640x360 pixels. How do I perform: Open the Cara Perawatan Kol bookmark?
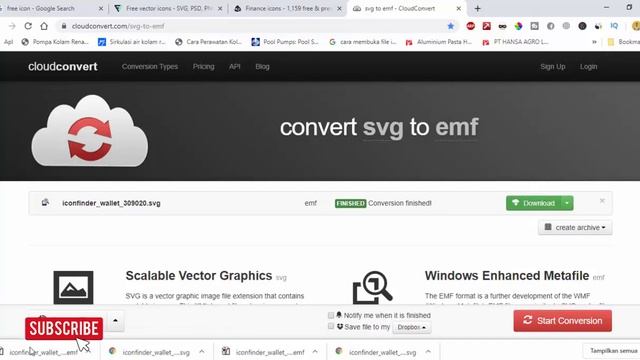click(208, 42)
